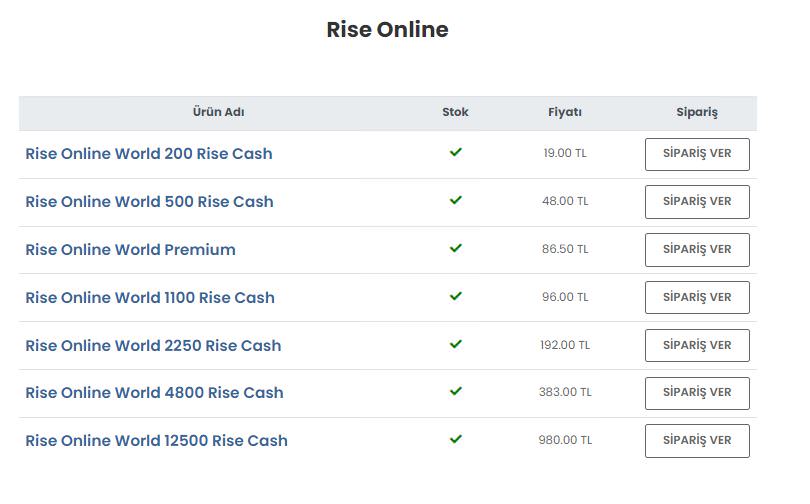Open Rise Online World 4800 Rise Cash link
Viewport: 810px width, 504px height.
154,393
